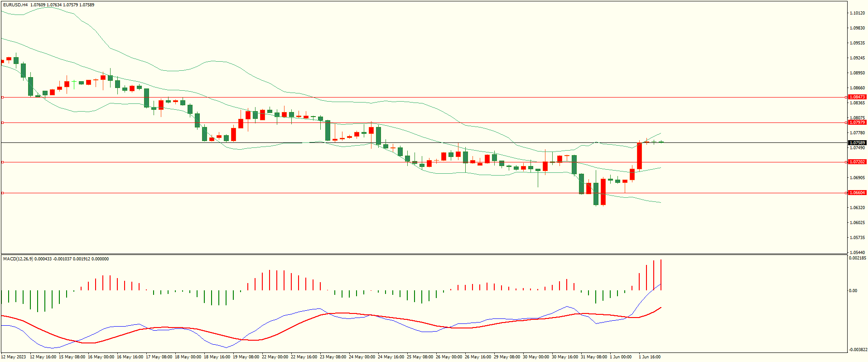The height and width of the screenshot is (362, 868).
Task: Click the 24 May 16:00 time label
Action: (x=391, y=357)
